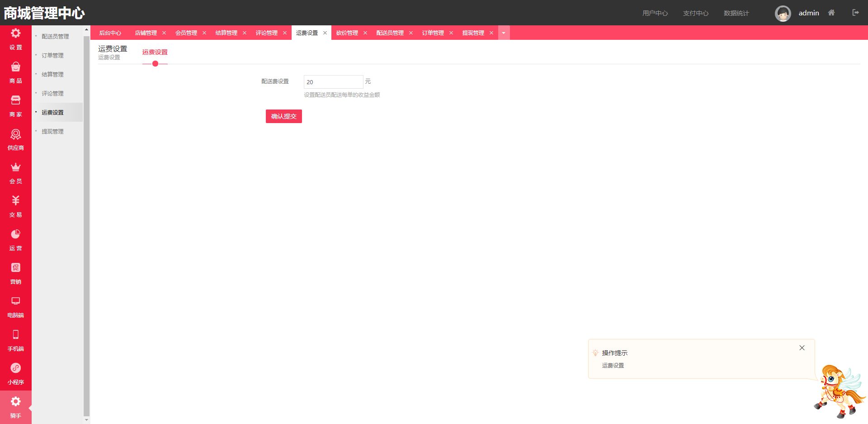Viewport: 868px width, 424px height.
Task: Open 提现管理 in the sidebar
Action: pyautogui.click(x=53, y=132)
